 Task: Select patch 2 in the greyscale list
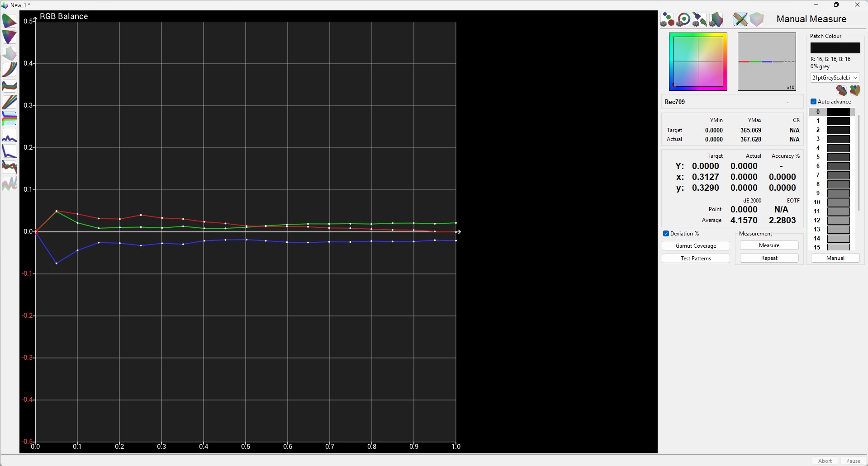coord(832,130)
